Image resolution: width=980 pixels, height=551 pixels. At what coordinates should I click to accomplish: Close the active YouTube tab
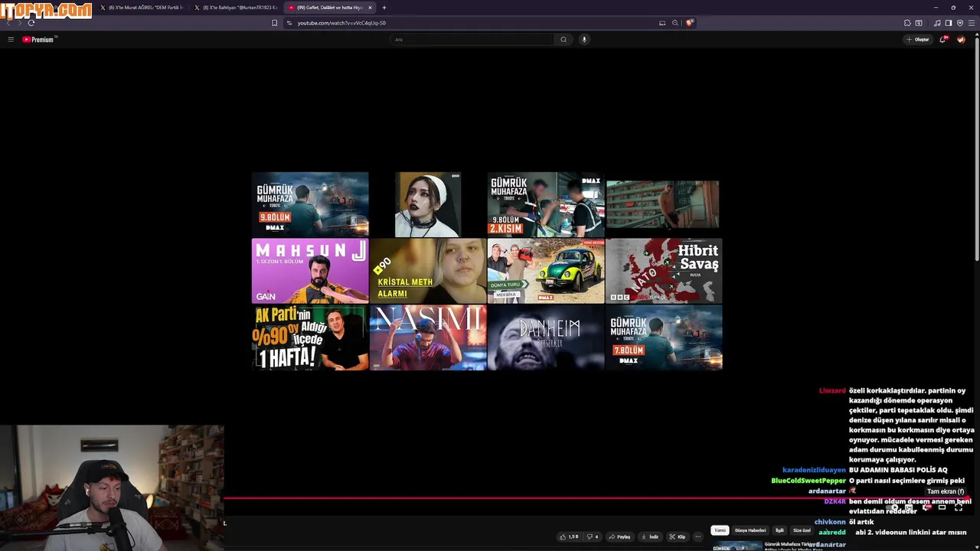[370, 8]
